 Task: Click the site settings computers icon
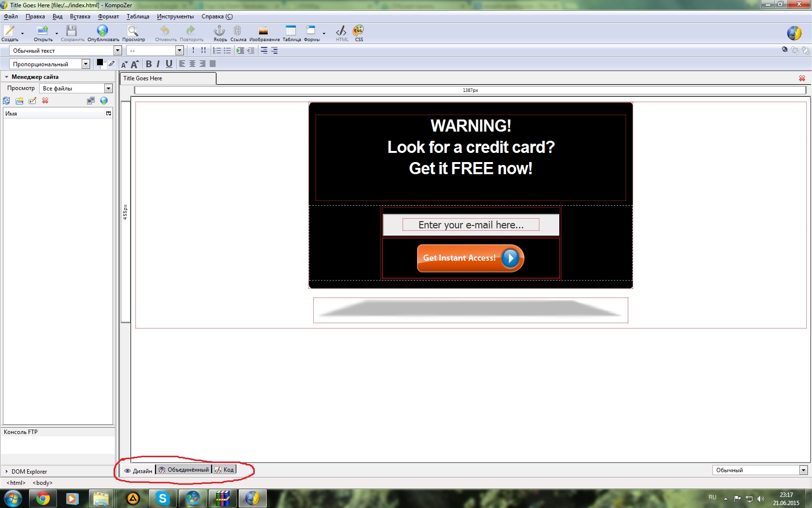click(90, 101)
